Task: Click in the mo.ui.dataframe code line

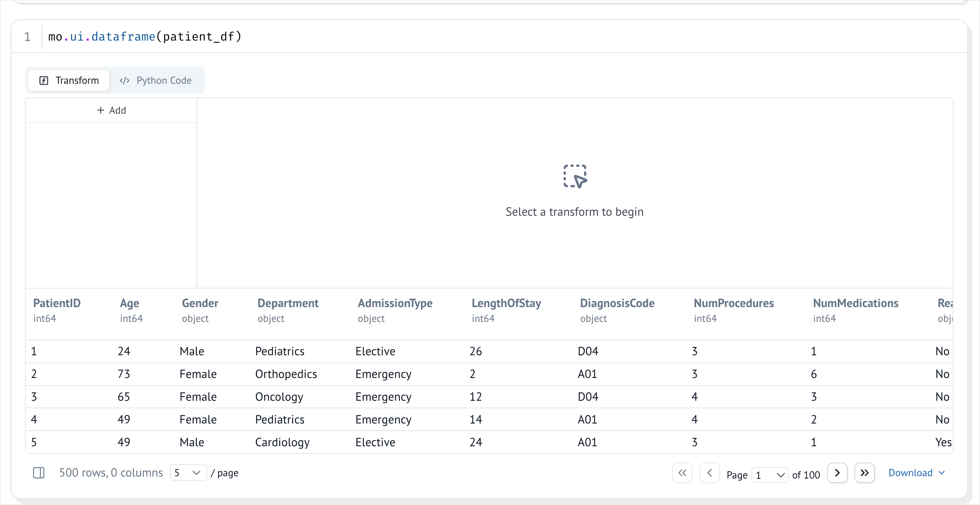Action: (144, 36)
